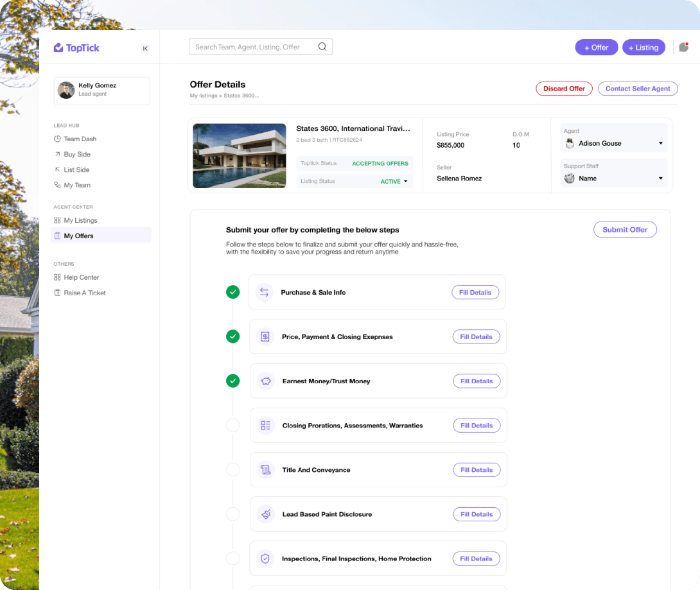The height and width of the screenshot is (590, 700).
Task: Toggle Closing Prorations step empty circle
Action: [232, 425]
